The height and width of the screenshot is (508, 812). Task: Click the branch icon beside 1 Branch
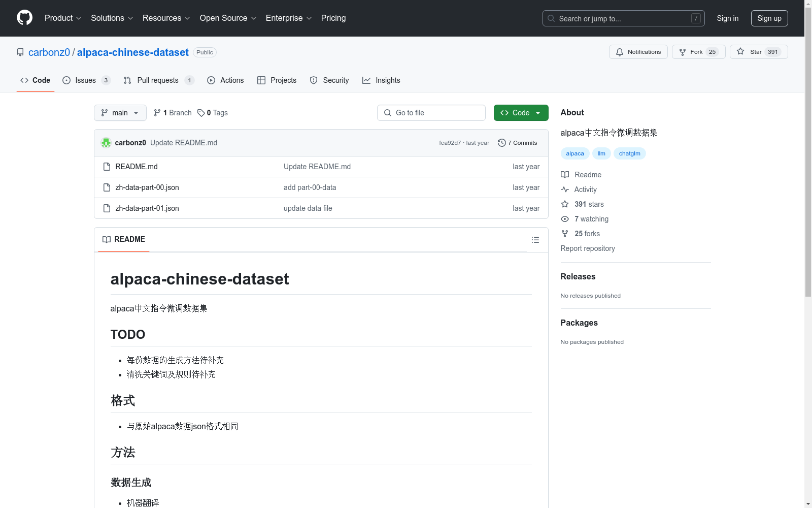(x=157, y=113)
